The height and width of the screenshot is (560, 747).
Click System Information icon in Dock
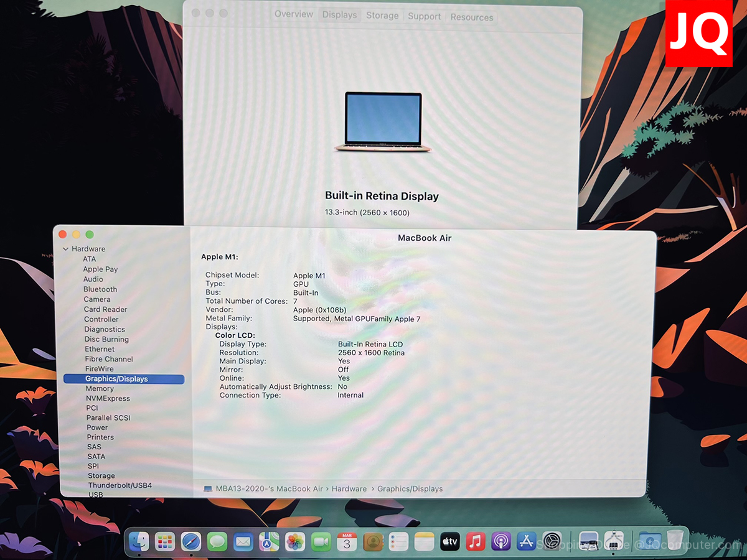point(614,542)
